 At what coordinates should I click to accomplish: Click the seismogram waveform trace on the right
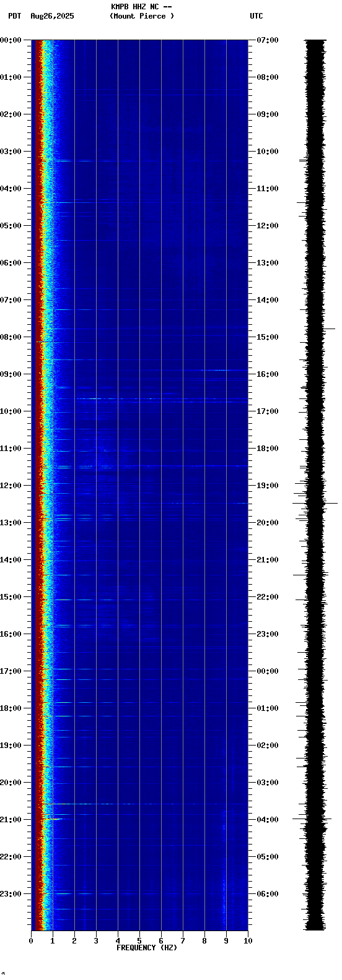click(x=315, y=485)
